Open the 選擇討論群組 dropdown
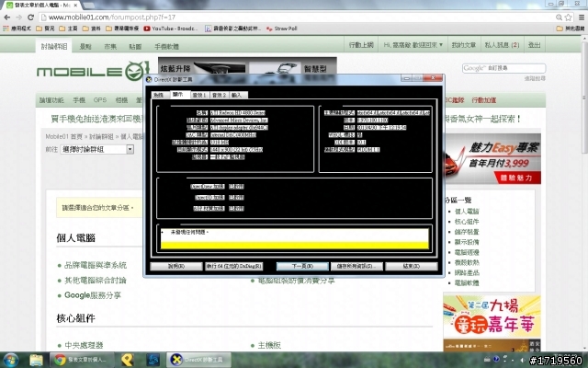The image size is (588, 368). (x=97, y=149)
